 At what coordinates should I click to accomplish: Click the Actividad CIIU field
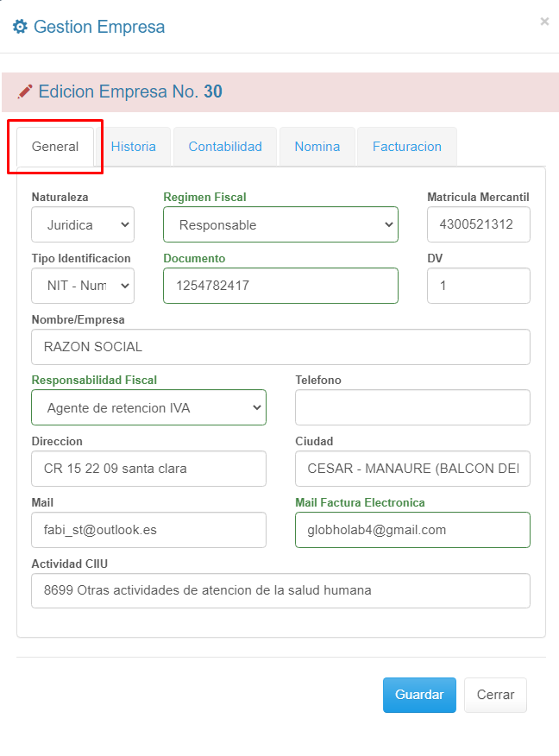[x=280, y=591]
